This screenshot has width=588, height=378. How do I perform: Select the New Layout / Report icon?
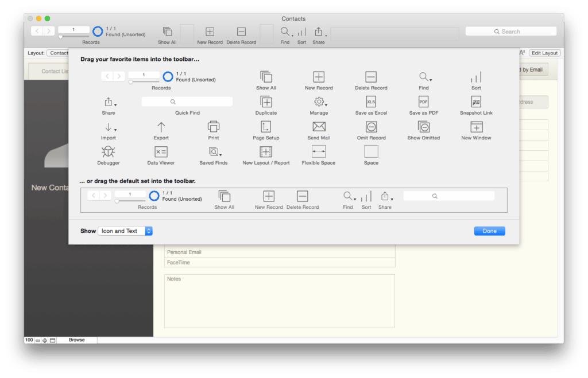point(266,152)
